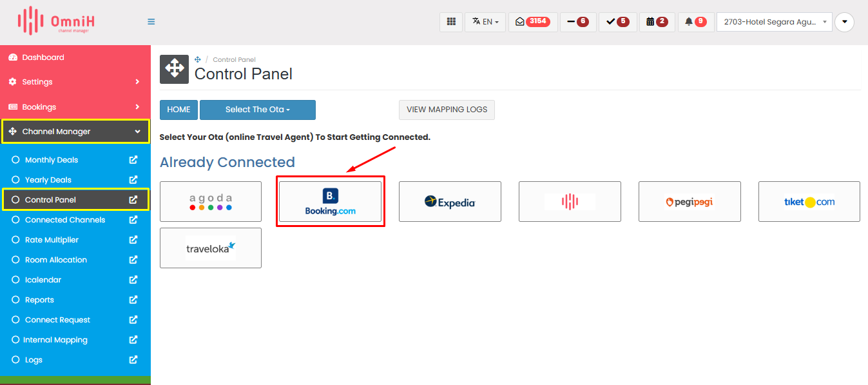This screenshot has width=868, height=385.
Task: Click external-link icon beside Connect Request
Action: pos(133,320)
